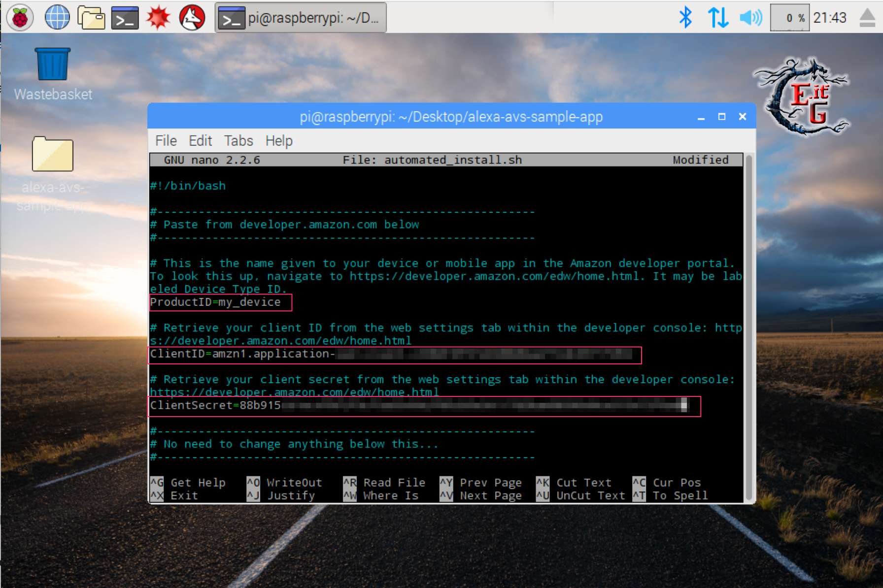The width and height of the screenshot is (883, 588).
Task: Click '^C Cur Pos' nano shortcut
Action: tap(667, 483)
